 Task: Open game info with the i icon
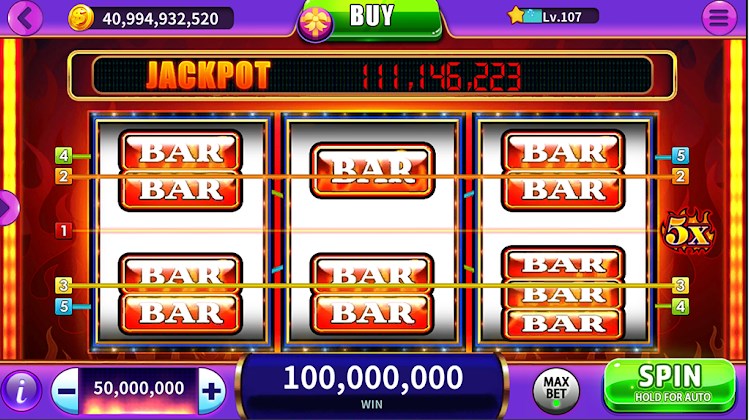tap(21, 391)
